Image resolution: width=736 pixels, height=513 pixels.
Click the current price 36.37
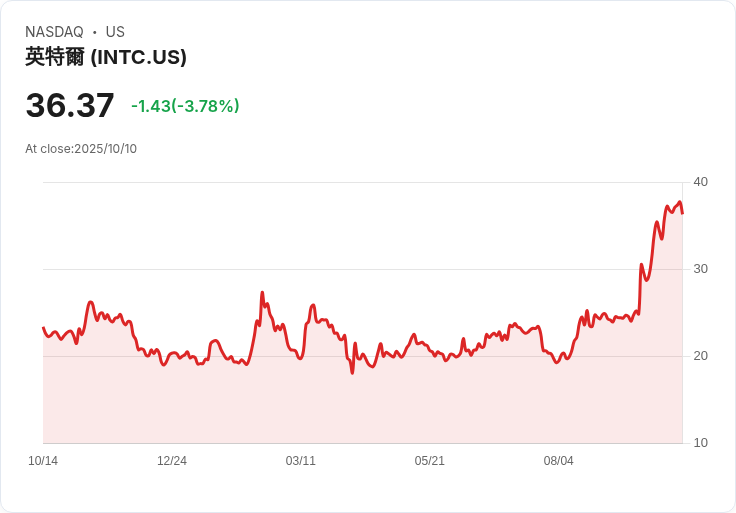click(70, 106)
